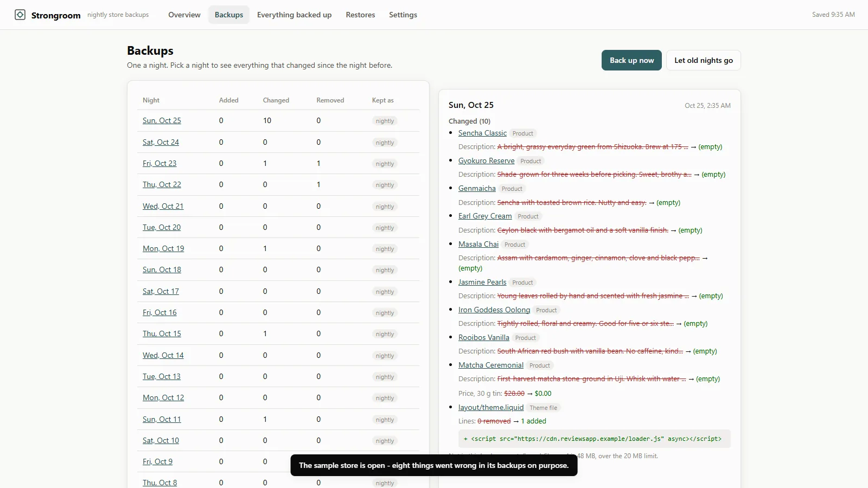Open the Fri, Oct 16 backup

coord(159,312)
